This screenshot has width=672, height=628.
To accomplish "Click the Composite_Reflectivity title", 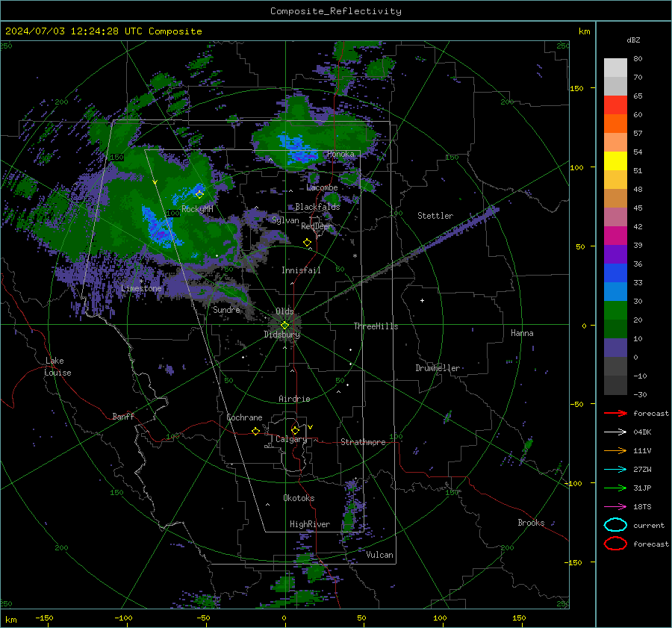I will click(336, 11).
